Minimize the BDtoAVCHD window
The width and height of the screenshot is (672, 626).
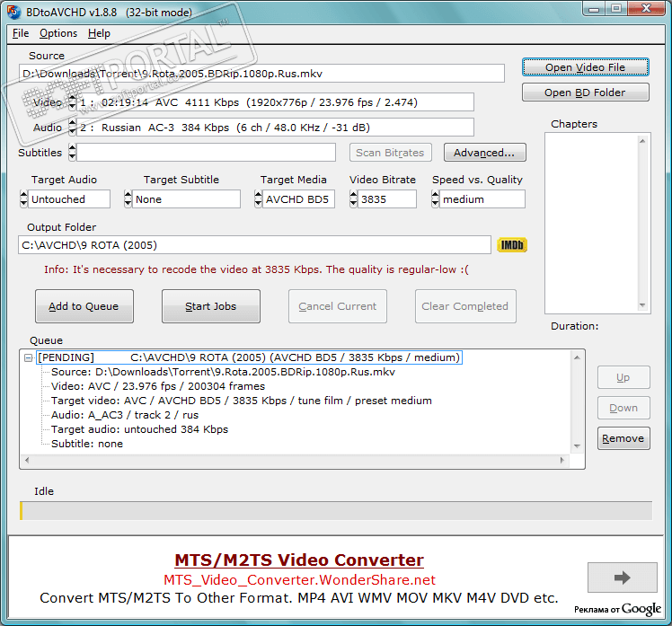tap(594, 9)
